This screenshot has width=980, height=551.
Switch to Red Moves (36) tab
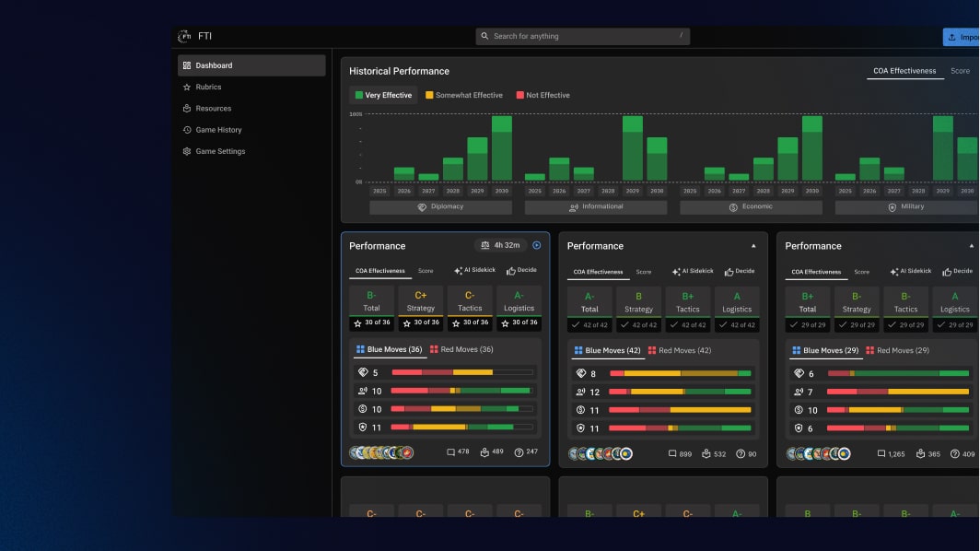pos(461,349)
